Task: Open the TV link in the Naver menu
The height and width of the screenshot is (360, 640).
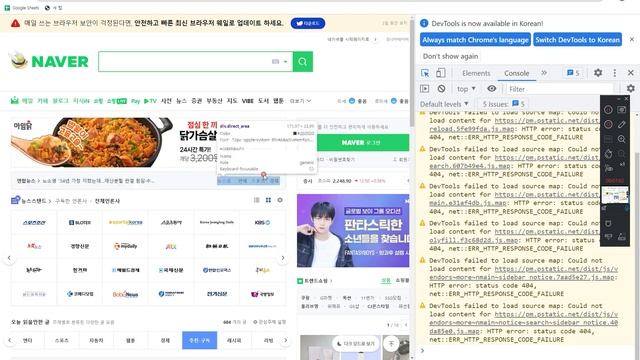Action: [150, 101]
